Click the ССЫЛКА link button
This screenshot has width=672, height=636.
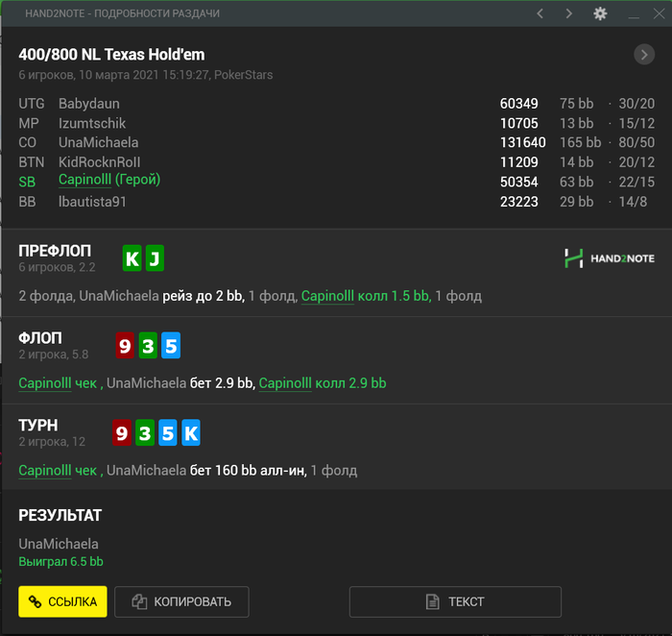62,601
